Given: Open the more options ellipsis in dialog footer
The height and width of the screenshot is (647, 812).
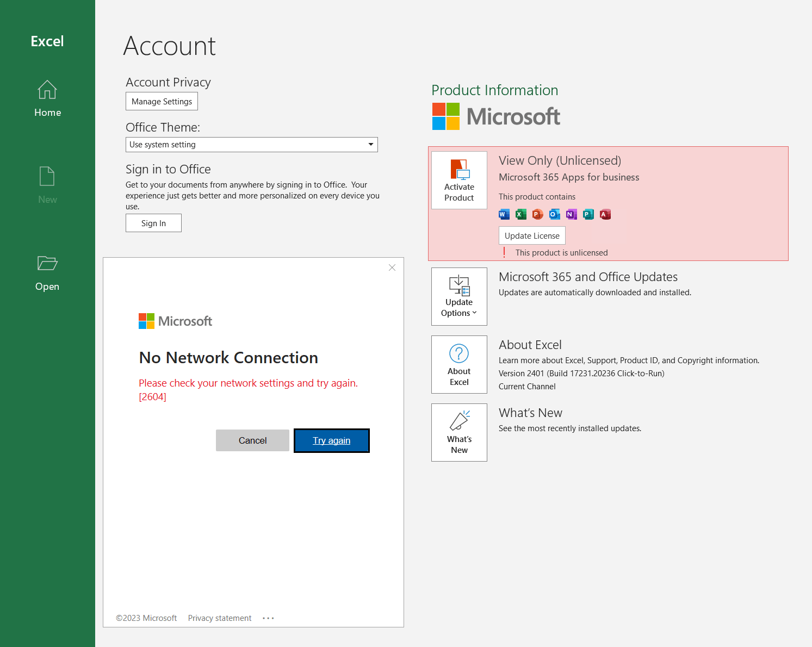Looking at the screenshot, I should 268,618.
